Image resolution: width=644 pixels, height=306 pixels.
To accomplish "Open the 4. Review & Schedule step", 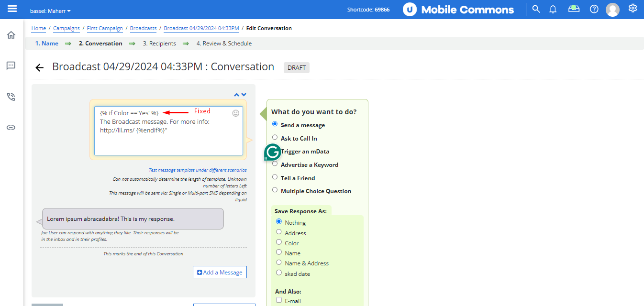I will tap(224, 44).
